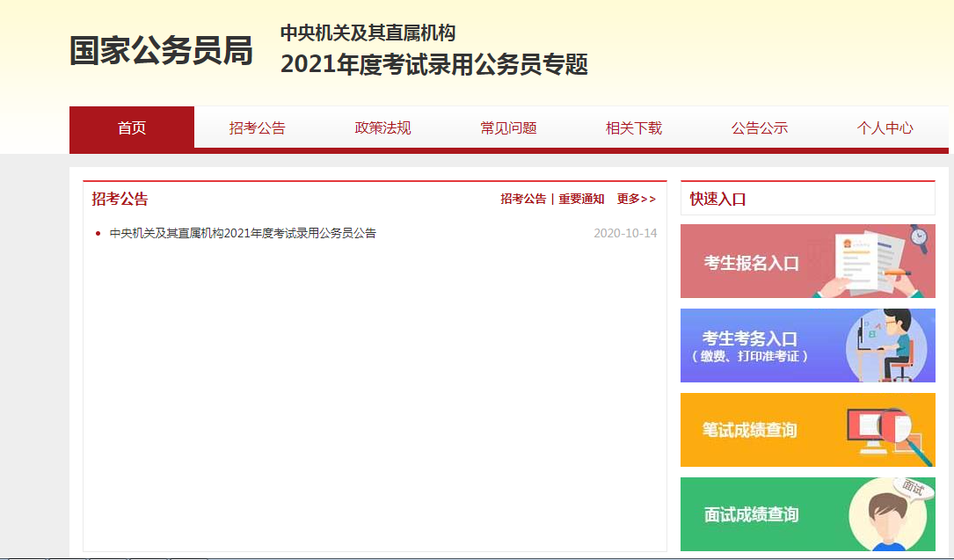
Task: Expand list with 更多>> link
Action: [x=636, y=200]
